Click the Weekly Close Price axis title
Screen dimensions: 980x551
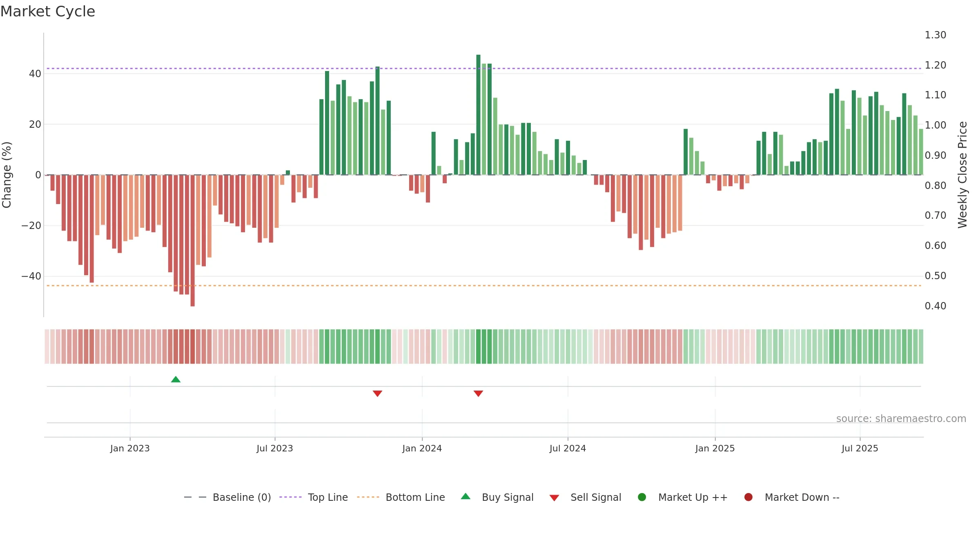tap(962, 175)
